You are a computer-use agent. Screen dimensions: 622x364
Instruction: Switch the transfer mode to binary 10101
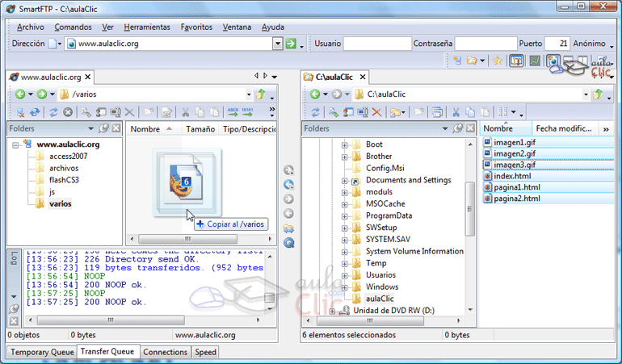[x=247, y=113]
